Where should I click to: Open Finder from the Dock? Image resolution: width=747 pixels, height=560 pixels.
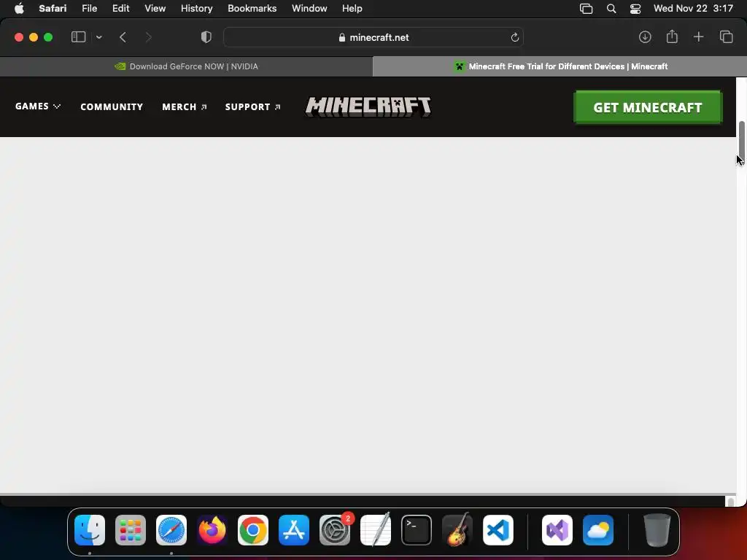tap(90, 530)
